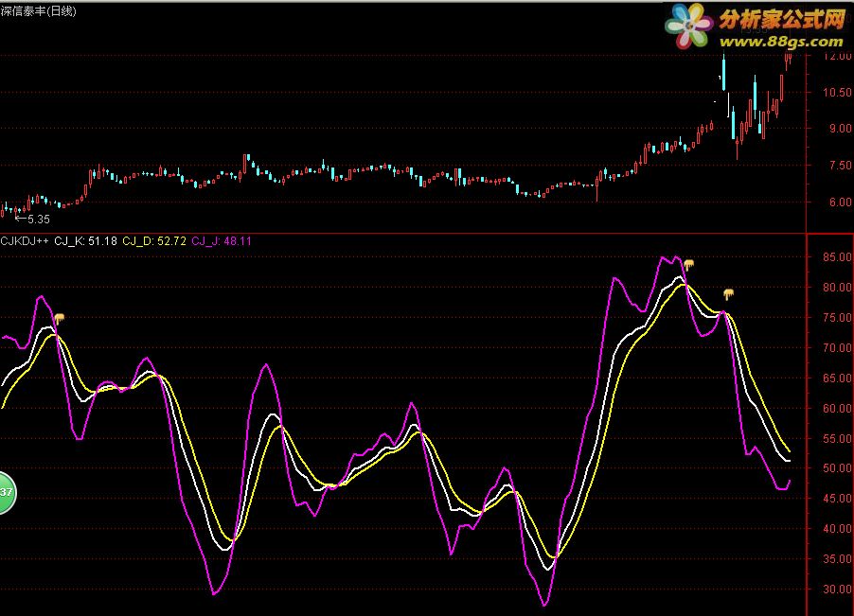This screenshot has width=854, height=616.
Task: Click the 50.00 indicator axis label
Action: (x=837, y=468)
